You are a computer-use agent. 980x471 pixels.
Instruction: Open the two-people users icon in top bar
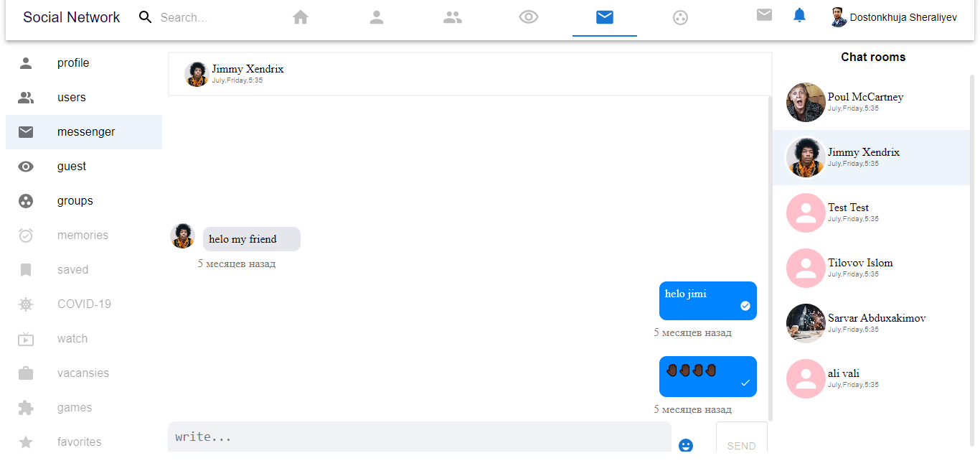coord(453,17)
